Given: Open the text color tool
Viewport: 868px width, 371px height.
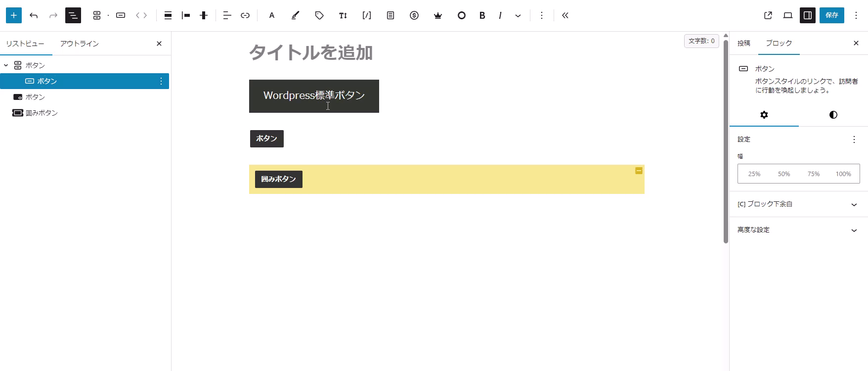Looking at the screenshot, I should (x=271, y=15).
